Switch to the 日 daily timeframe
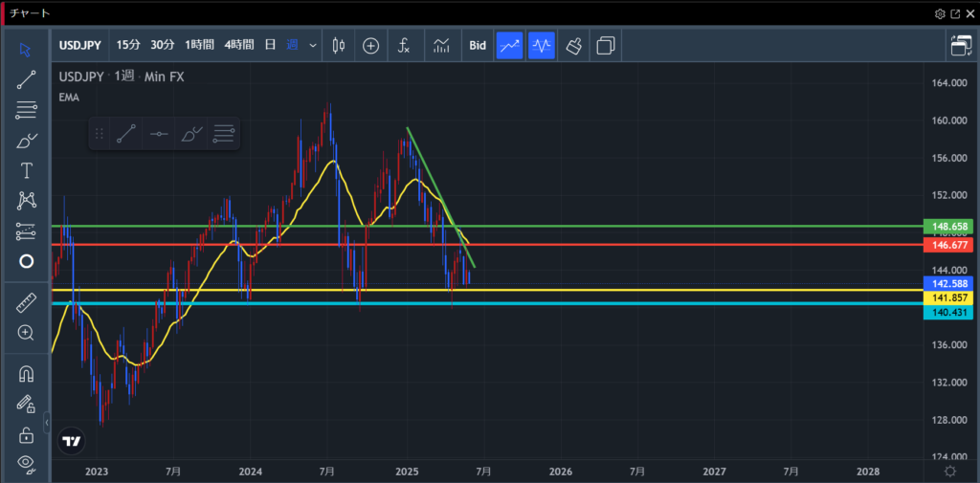The width and height of the screenshot is (980, 483). 270,45
